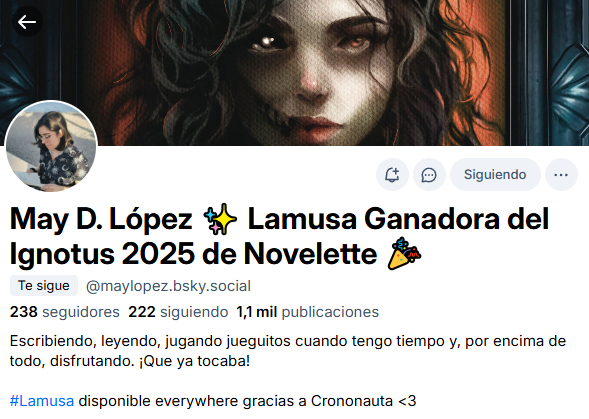589x419 pixels.
Task: Click the May D. López display name
Action: (x=101, y=219)
